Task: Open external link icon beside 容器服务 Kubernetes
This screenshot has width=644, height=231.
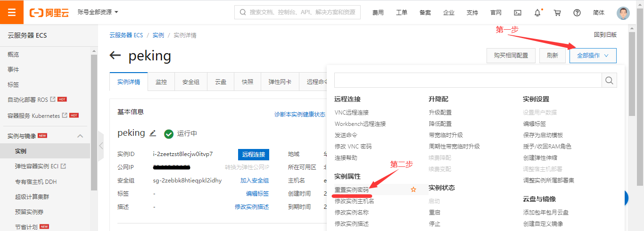Action: [65, 115]
